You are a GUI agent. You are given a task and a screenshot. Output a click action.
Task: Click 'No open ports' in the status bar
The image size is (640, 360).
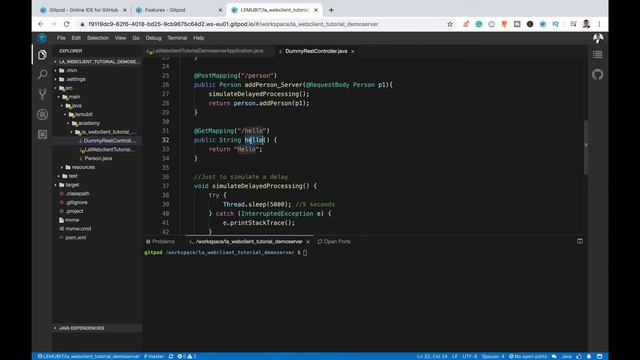[528, 356]
